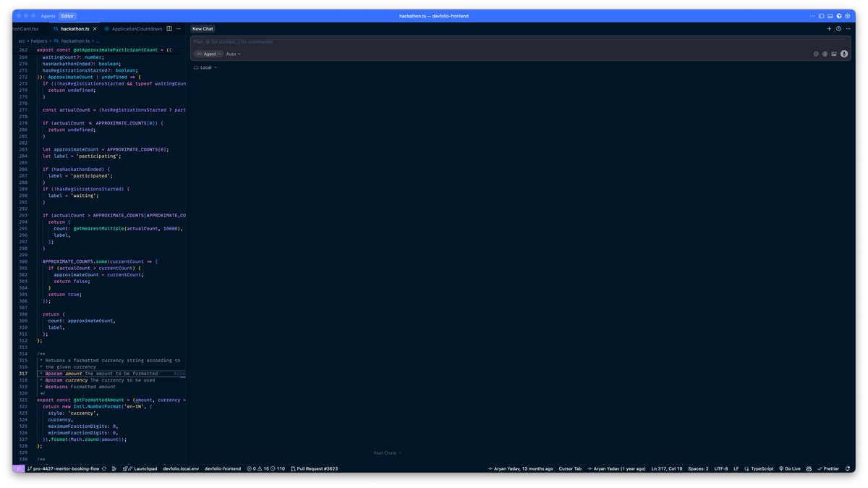
Task: Click the graph icon next to sync in status bar
Action: coord(114,468)
